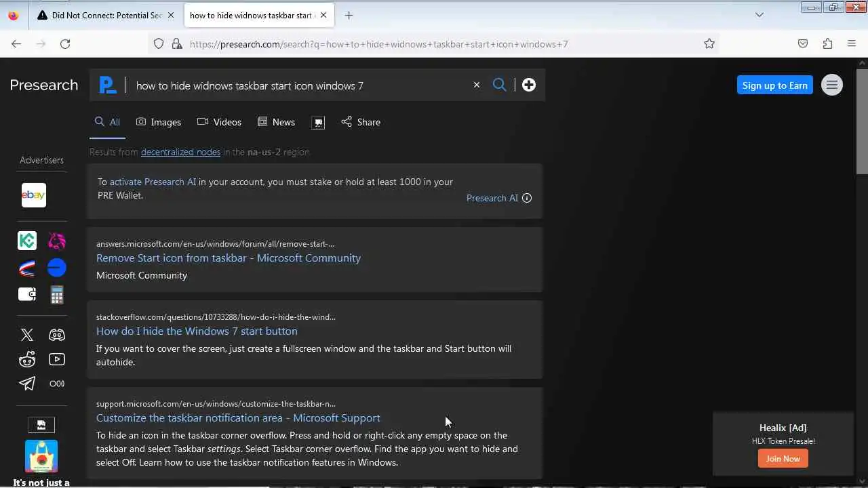This screenshot has width=868, height=488.
Task: Expand the list all tabs dropdown
Action: [759, 15]
